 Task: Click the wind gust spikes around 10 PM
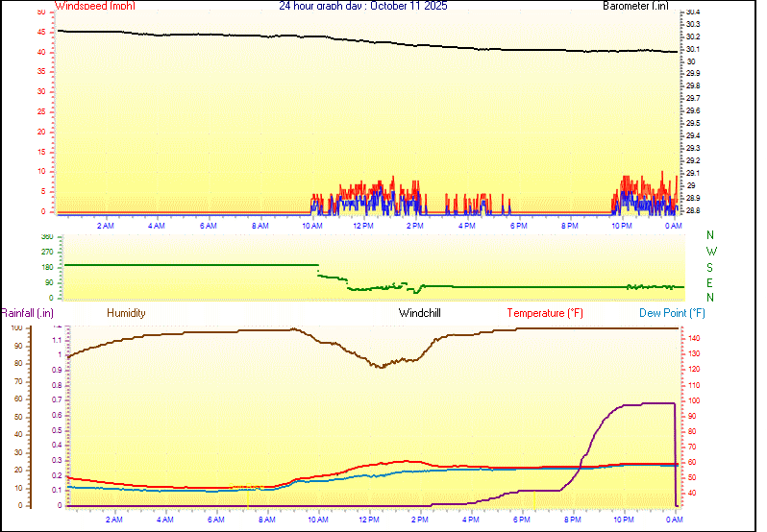pos(630,187)
